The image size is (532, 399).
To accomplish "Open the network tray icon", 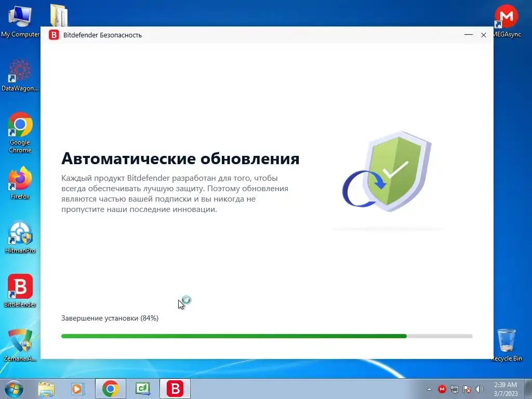I will [x=454, y=389].
